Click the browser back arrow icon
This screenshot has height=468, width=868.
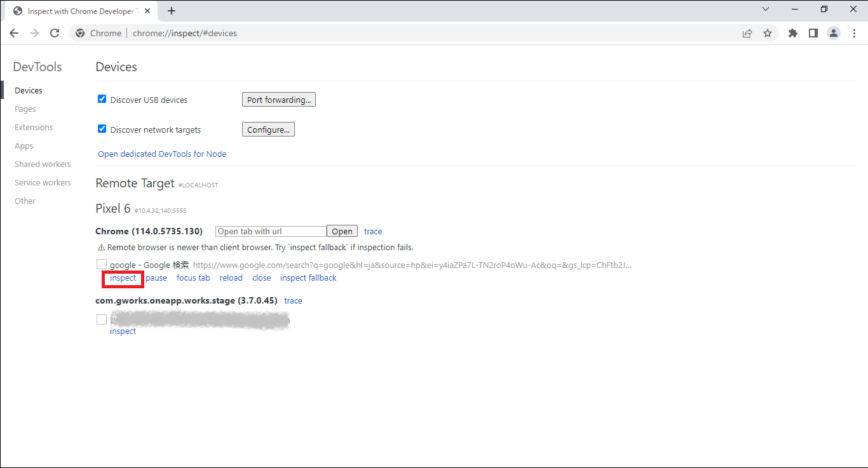pos(14,33)
